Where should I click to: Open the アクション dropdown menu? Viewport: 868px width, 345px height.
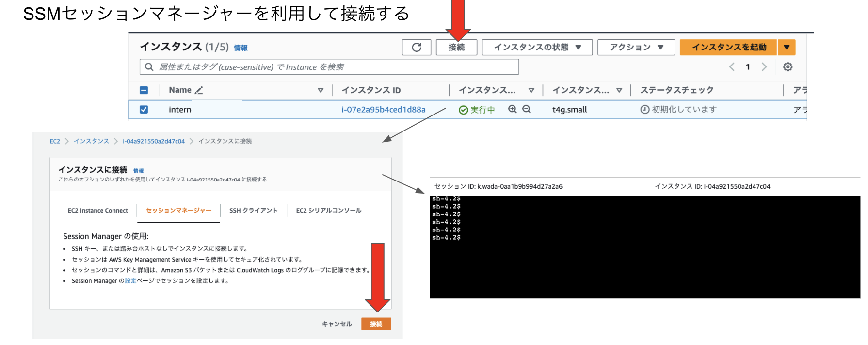point(636,47)
